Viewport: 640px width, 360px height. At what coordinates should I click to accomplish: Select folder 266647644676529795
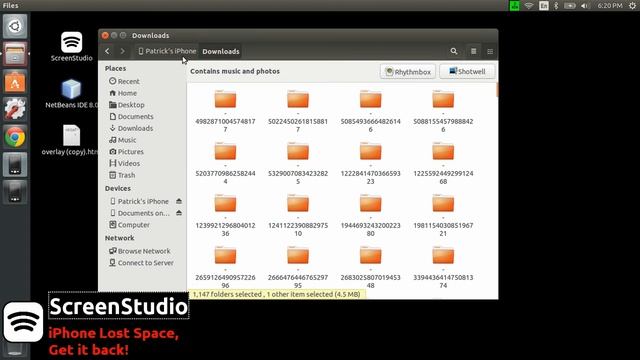coord(298,267)
